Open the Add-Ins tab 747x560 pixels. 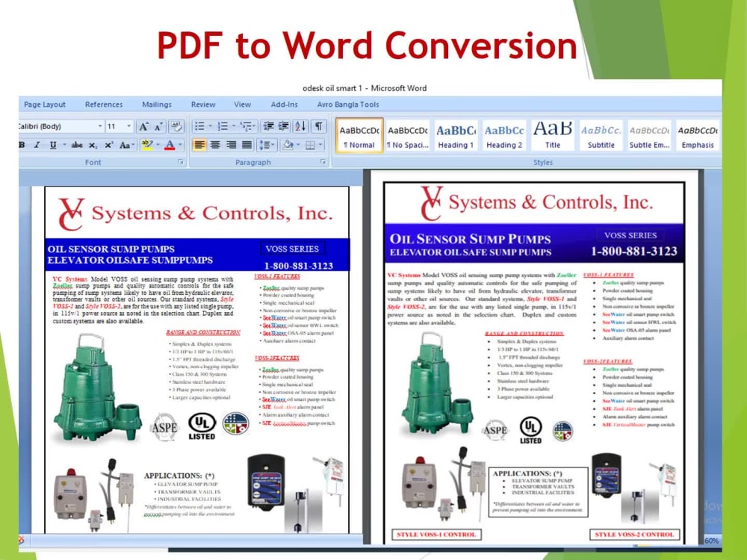[284, 105]
